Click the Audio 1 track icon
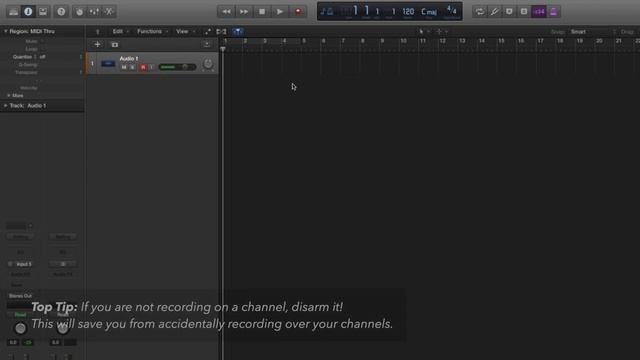Image resolution: width=640 pixels, height=360 pixels. [108, 63]
